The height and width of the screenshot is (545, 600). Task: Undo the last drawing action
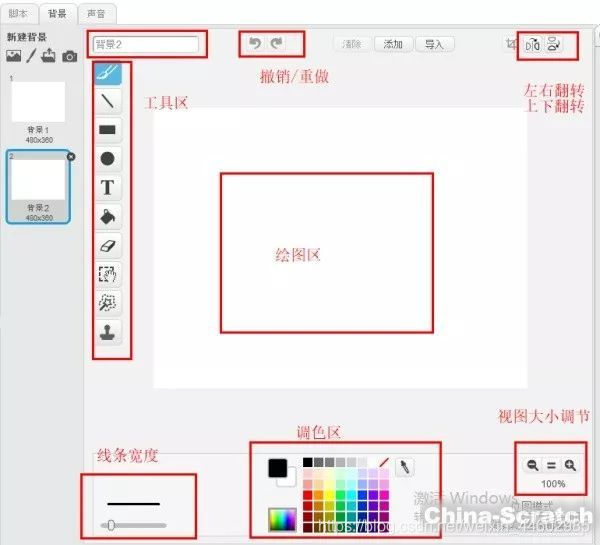[x=255, y=43]
